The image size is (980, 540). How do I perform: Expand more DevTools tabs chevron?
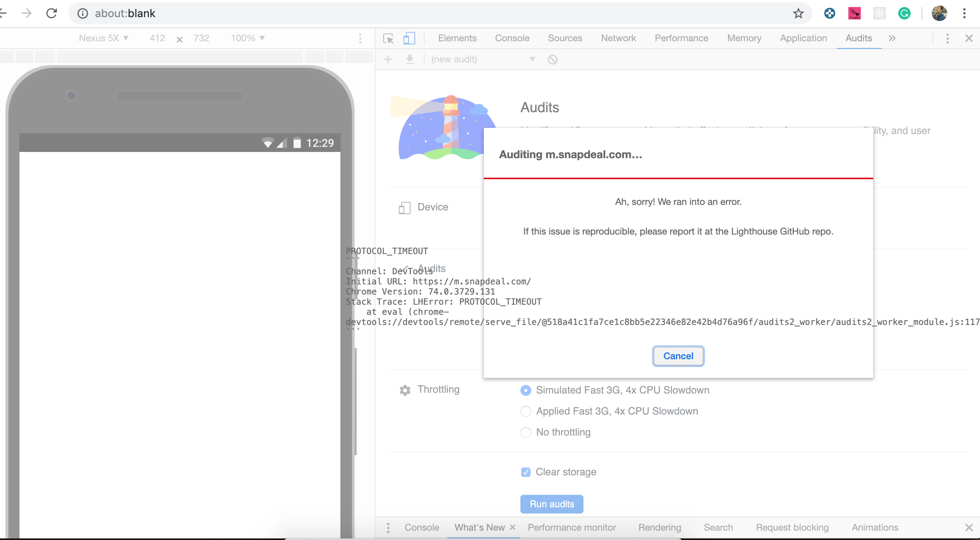tap(892, 38)
